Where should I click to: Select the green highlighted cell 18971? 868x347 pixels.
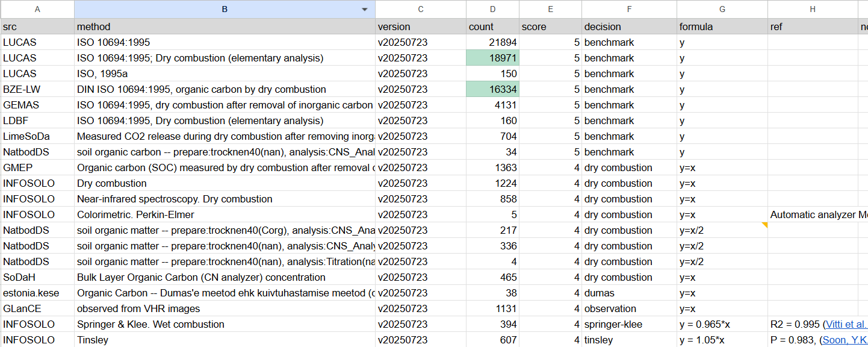[492, 58]
